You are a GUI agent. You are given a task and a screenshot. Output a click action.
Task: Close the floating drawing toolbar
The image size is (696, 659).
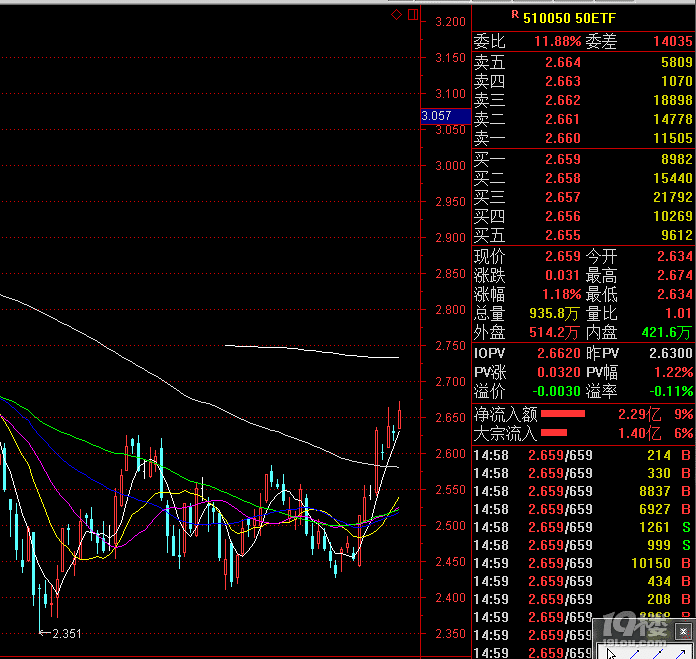(x=683, y=631)
